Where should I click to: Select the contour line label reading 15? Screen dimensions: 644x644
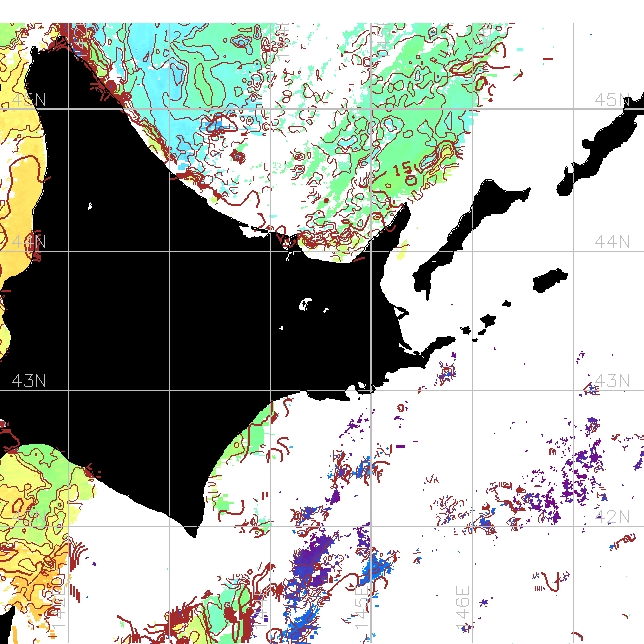(x=401, y=171)
